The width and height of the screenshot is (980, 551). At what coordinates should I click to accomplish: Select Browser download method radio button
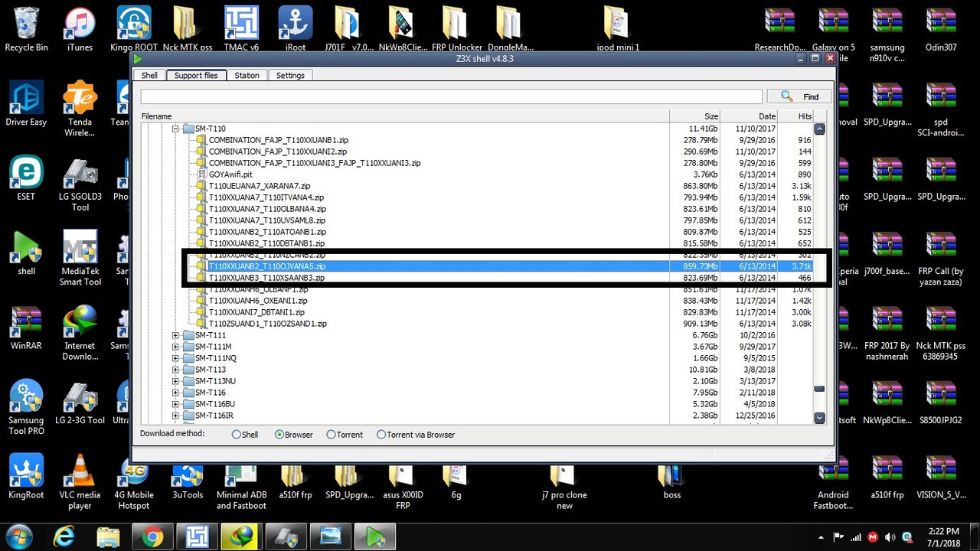pos(279,435)
